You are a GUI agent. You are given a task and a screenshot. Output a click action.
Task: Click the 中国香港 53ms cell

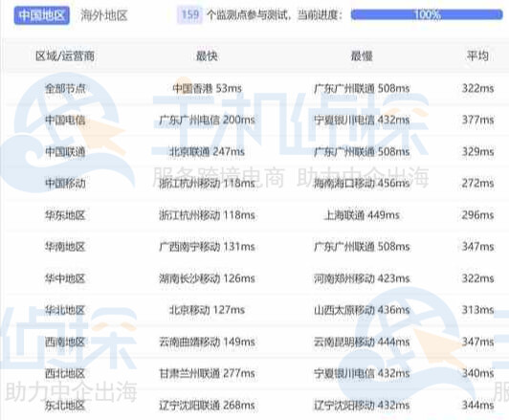[207, 88]
